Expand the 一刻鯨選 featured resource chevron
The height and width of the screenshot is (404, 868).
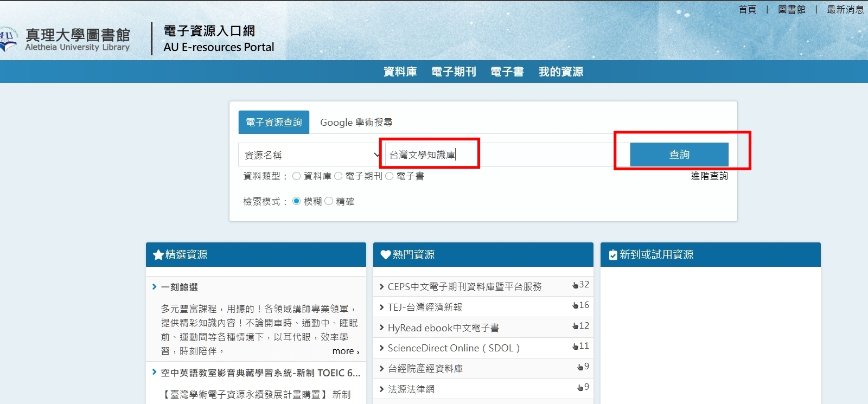click(x=155, y=287)
